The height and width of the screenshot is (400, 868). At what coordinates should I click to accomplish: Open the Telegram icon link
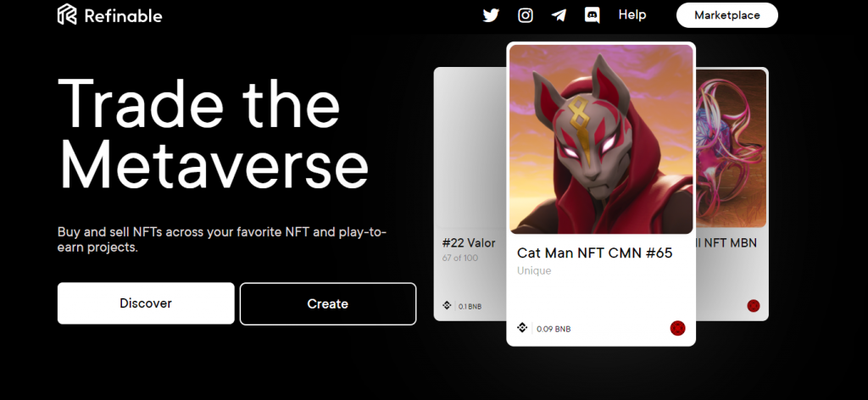pyautogui.click(x=559, y=15)
